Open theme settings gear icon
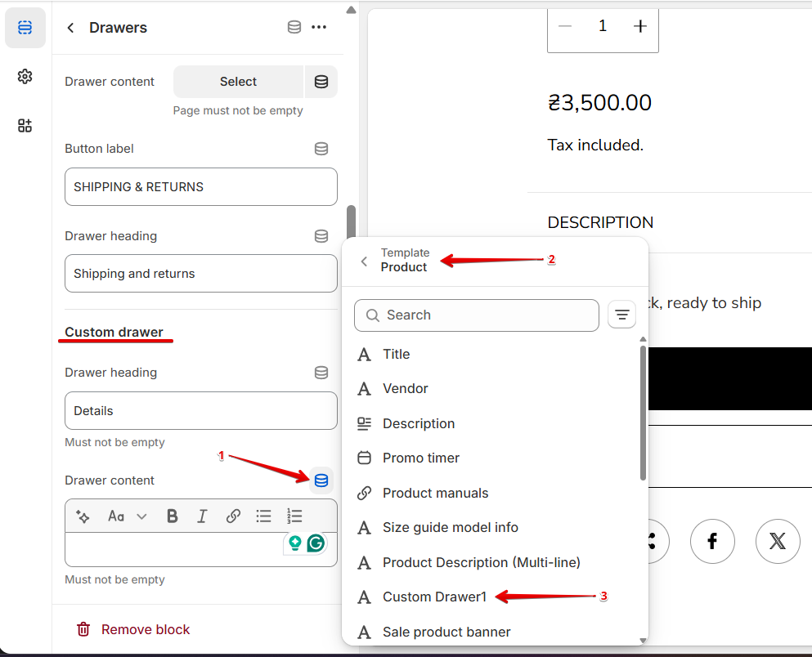Image resolution: width=812 pixels, height=657 pixels. pyautogui.click(x=25, y=77)
